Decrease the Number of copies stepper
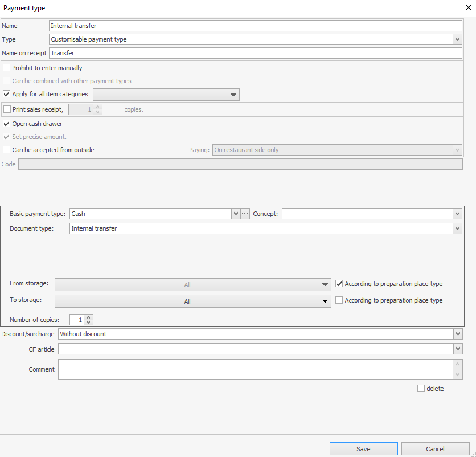The image size is (476, 457). point(88,323)
